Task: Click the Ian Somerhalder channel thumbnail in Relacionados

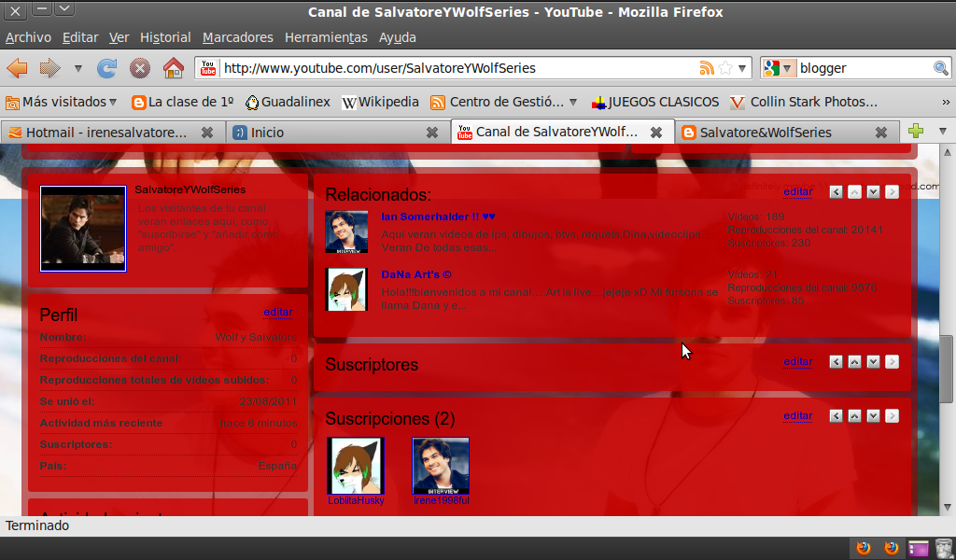Action: [346, 231]
